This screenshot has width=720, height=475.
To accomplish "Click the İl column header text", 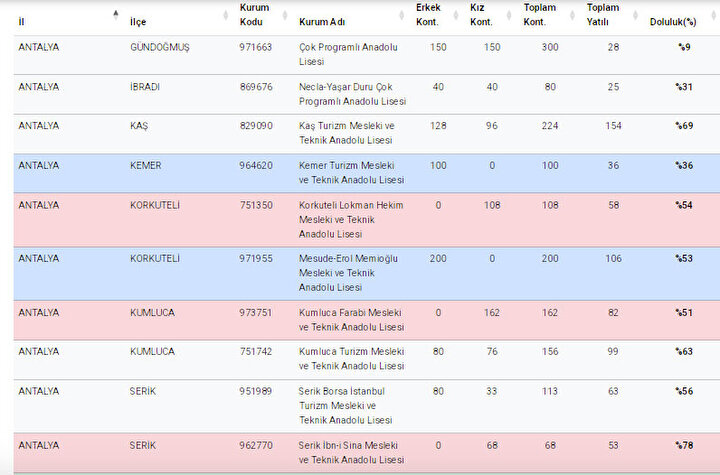I will pos(21,22).
